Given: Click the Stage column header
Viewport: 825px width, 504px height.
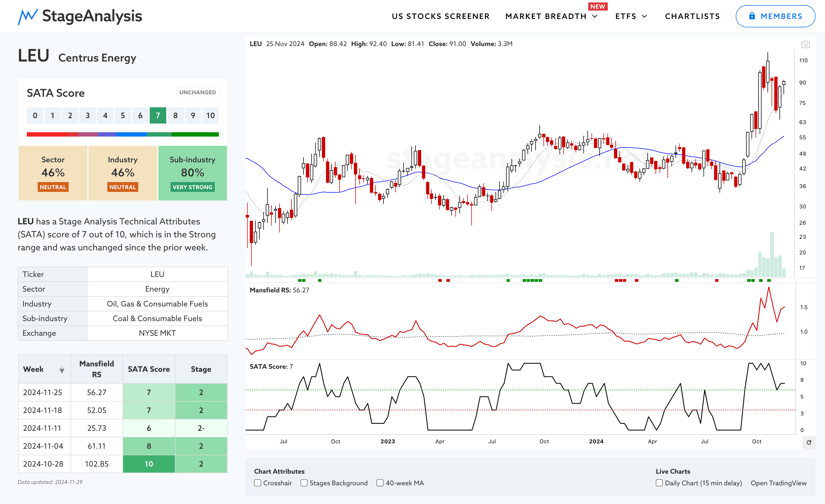Looking at the screenshot, I should (x=201, y=369).
